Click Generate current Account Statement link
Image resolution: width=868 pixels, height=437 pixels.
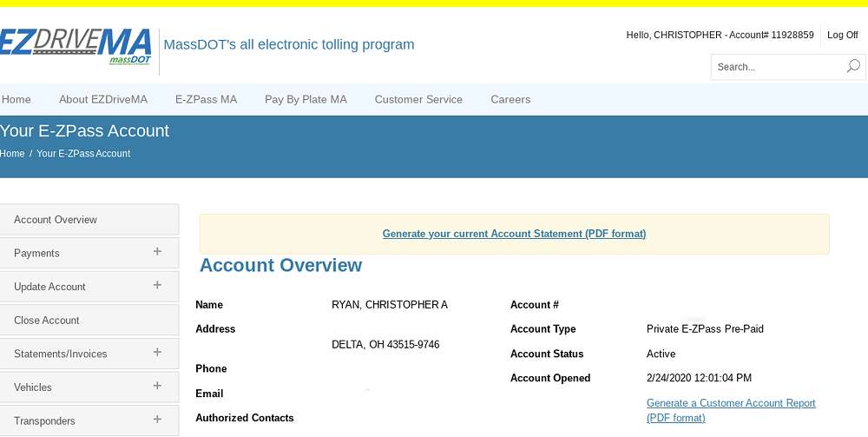point(514,234)
